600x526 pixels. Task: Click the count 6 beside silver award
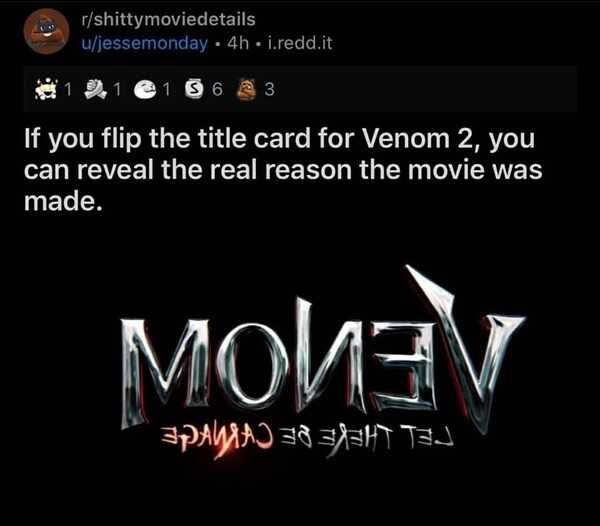[x=217, y=90]
